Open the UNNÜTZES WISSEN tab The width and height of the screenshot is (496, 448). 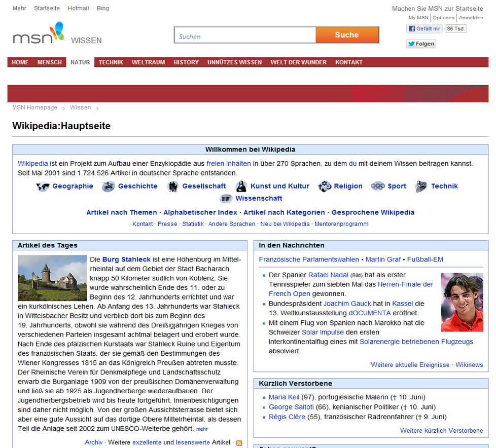pyautogui.click(x=235, y=62)
